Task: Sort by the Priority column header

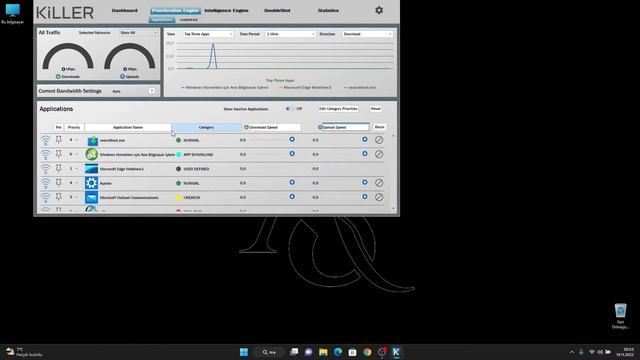Action: pyautogui.click(x=74, y=127)
